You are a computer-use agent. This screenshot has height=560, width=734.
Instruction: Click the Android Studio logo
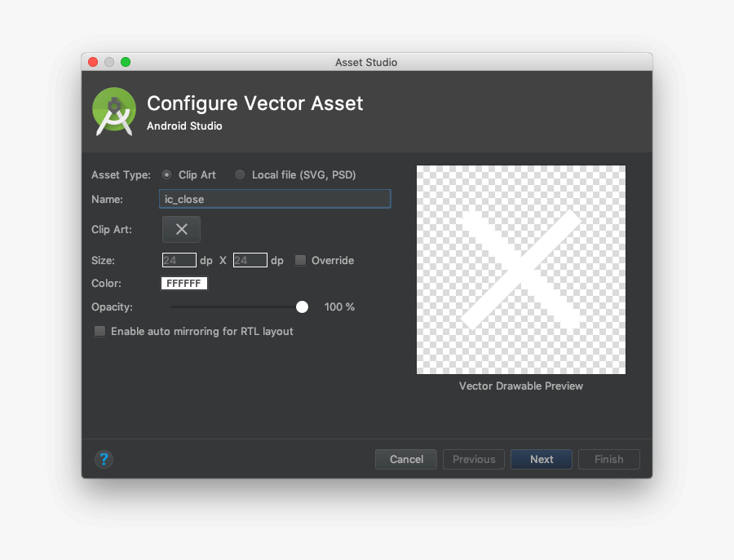coord(113,111)
